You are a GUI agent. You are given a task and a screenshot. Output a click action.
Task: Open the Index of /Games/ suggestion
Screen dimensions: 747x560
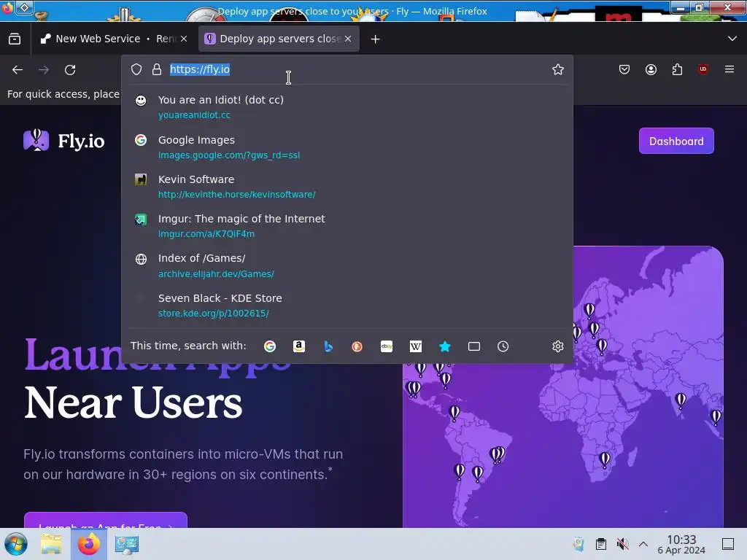click(x=347, y=265)
